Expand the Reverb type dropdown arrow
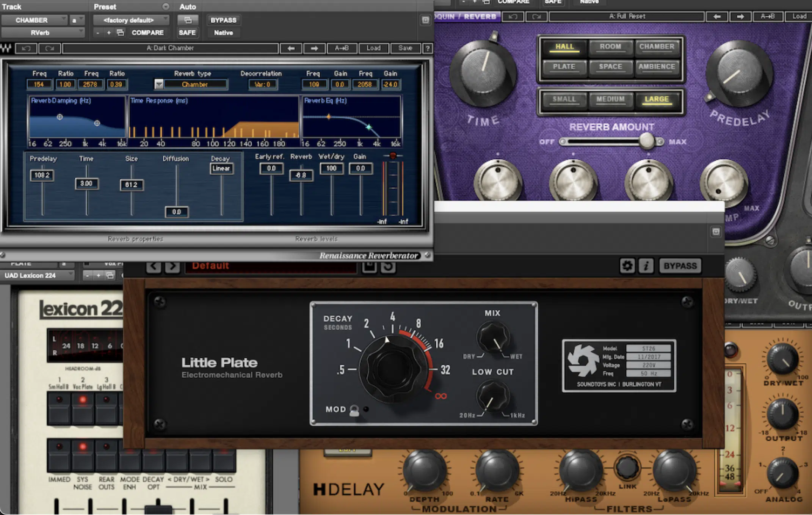Image resolution: width=812 pixels, height=515 pixels. click(159, 85)
